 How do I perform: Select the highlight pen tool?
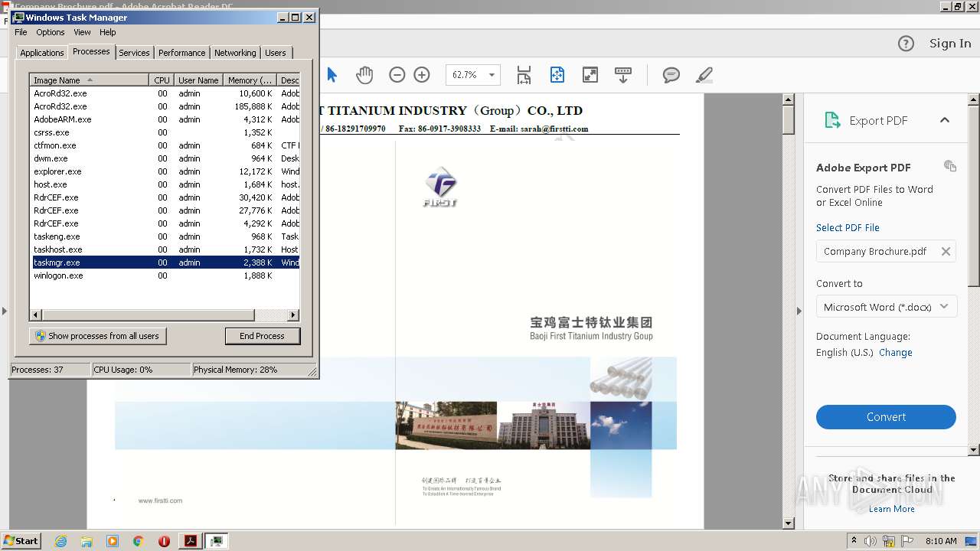[x=704, y=75]
